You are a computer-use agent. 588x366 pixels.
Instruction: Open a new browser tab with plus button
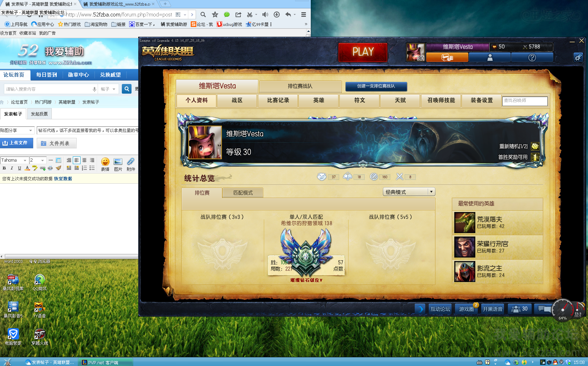(x=165, y=4)
